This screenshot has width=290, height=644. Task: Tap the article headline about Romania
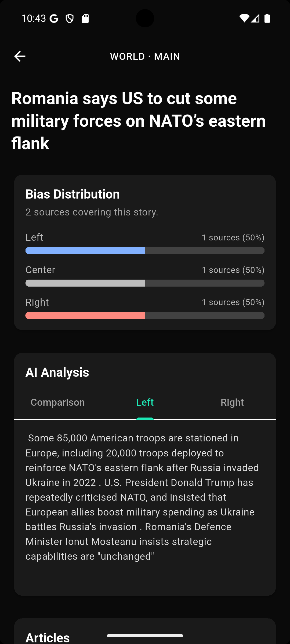coord(139,120)
